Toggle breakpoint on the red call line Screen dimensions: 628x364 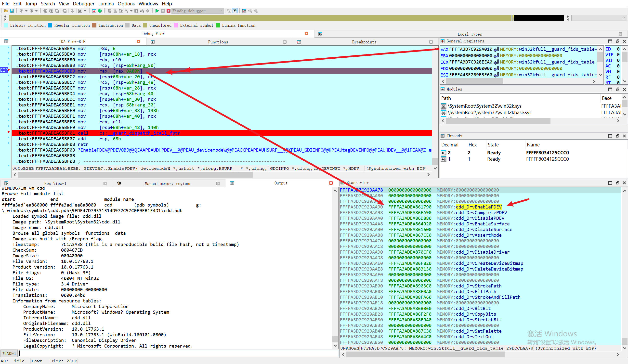[9, 131]
